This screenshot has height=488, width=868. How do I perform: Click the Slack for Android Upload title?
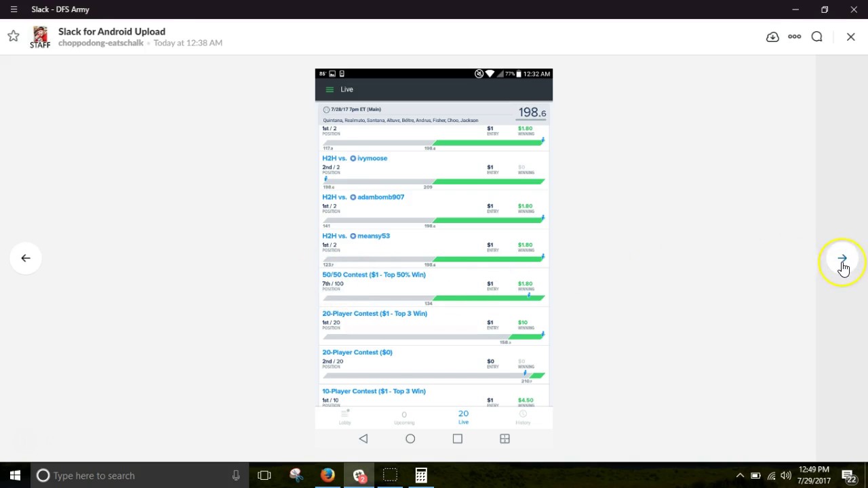pyautogui.click(x=112, y=31)
